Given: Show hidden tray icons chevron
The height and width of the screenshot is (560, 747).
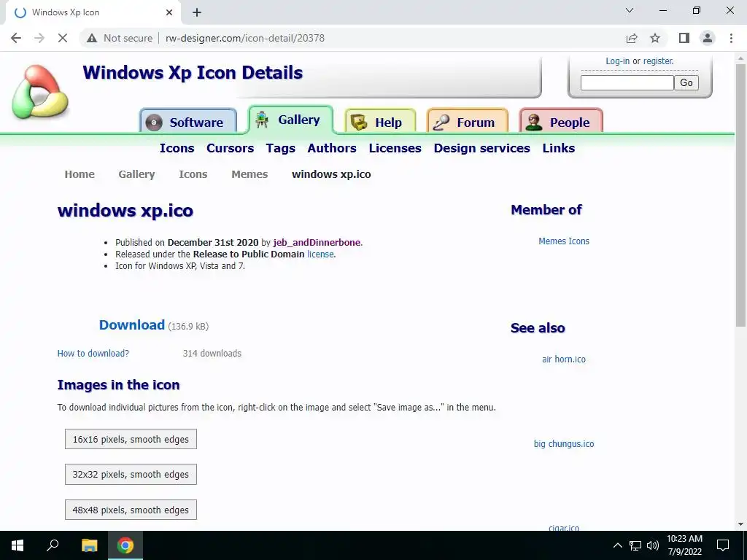Looking at the screenshot, I should click(617, 545).
